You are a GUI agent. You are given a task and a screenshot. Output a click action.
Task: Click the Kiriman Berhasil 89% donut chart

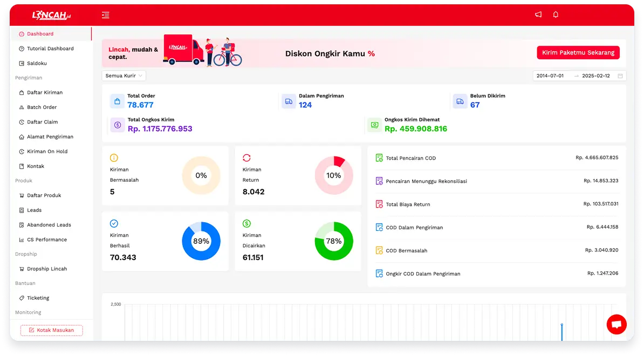click(201, 241)
